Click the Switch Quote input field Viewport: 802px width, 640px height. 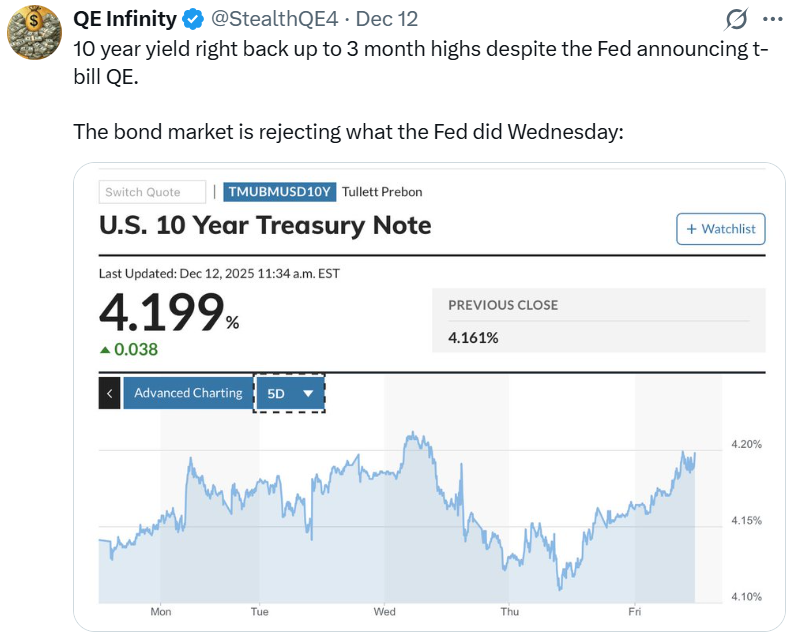(x=152, y=192)
